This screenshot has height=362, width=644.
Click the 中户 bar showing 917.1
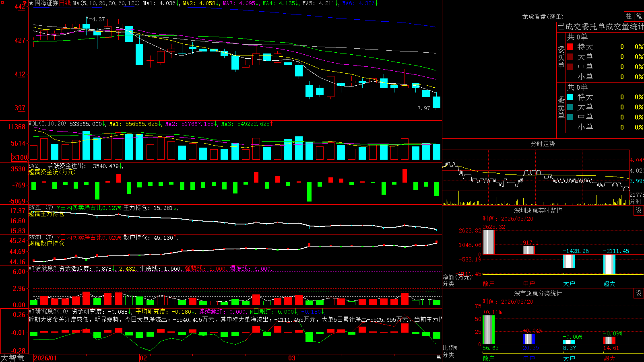click(528, 250)
